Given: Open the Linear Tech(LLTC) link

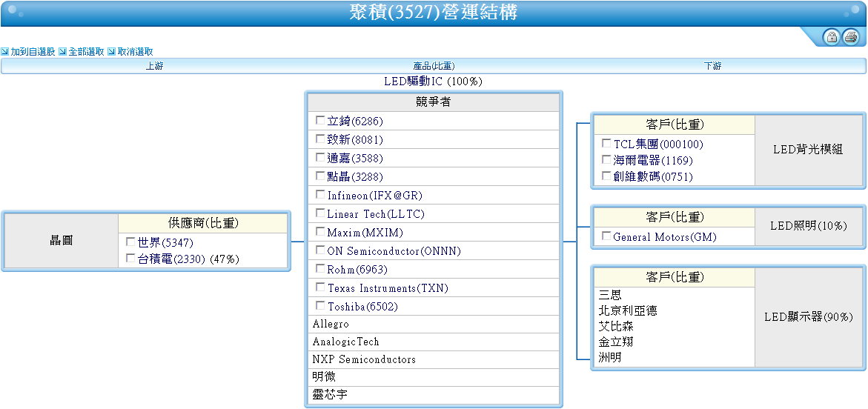Looking at the screenshot, I should 376,214.
